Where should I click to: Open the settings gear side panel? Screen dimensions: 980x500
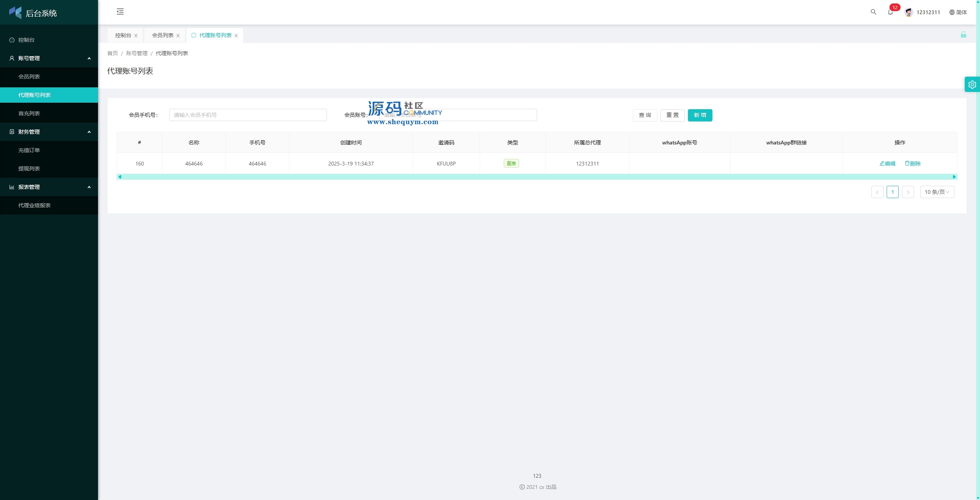972,85
